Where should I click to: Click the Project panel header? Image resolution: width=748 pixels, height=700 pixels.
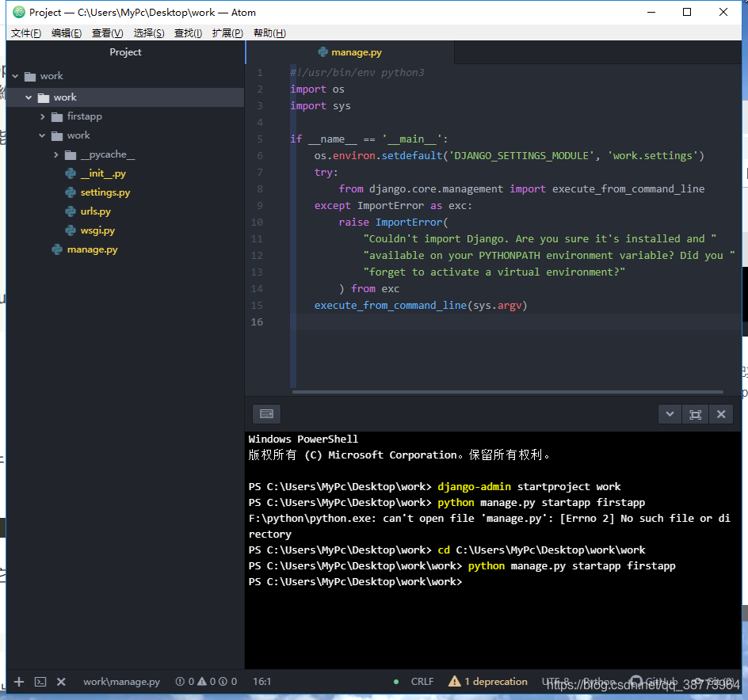pos(125,52)
